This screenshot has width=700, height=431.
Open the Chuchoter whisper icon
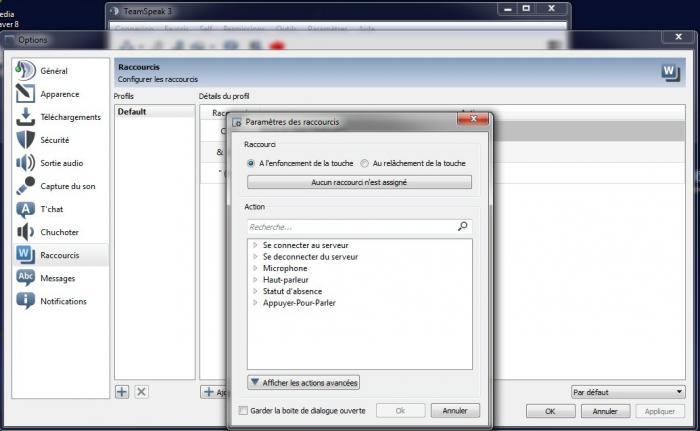coord(25,232)
